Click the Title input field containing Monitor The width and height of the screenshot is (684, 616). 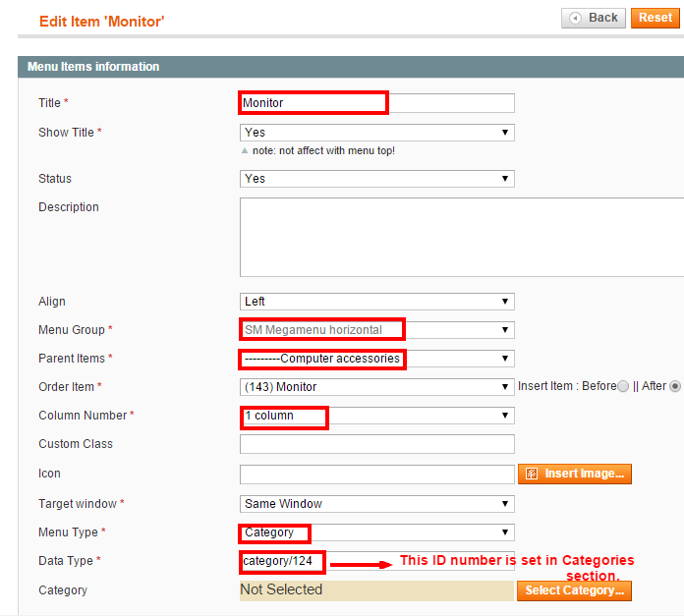click(377, 103)
